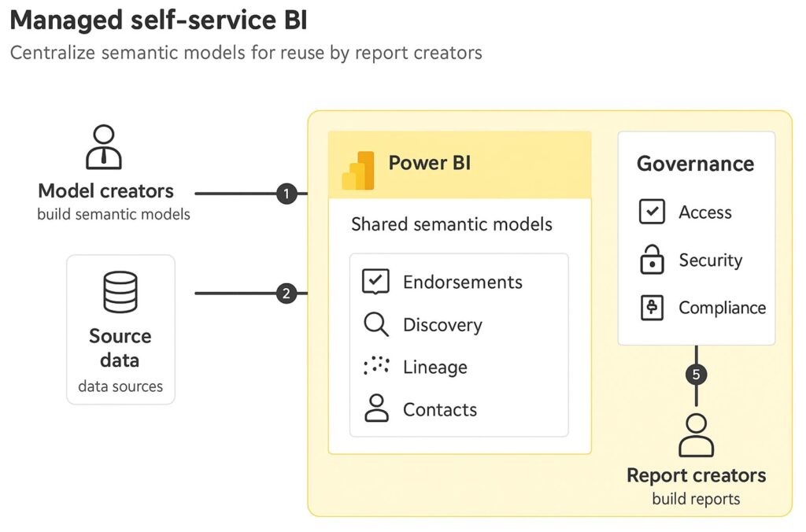The image size is (806, 532).
Task: Click the Power BI logo icon
Action: pyautogui.click(x=359, y=170)
